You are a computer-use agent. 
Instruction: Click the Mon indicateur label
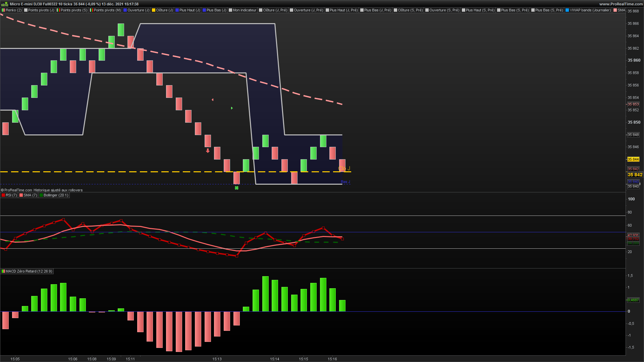(x=244, y=10)
